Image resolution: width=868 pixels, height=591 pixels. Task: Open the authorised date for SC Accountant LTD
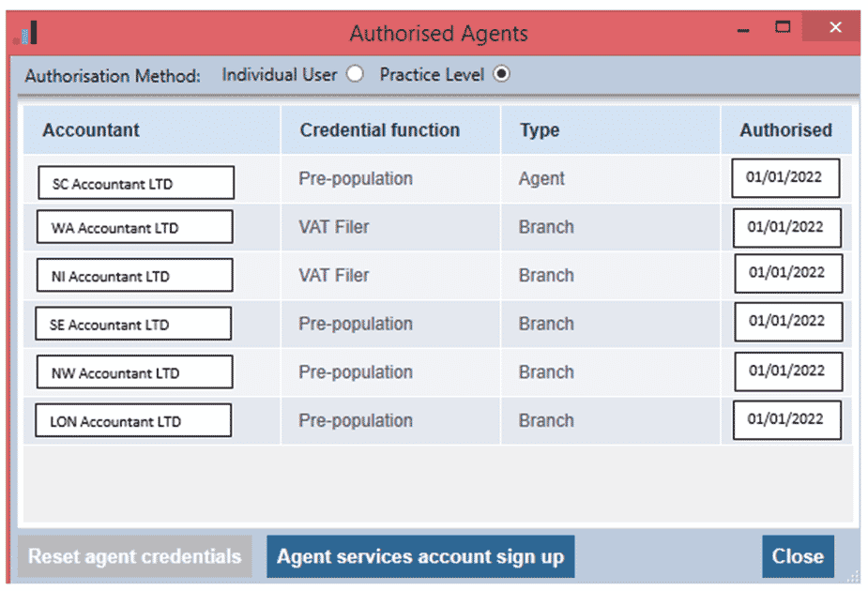[788, 178]
